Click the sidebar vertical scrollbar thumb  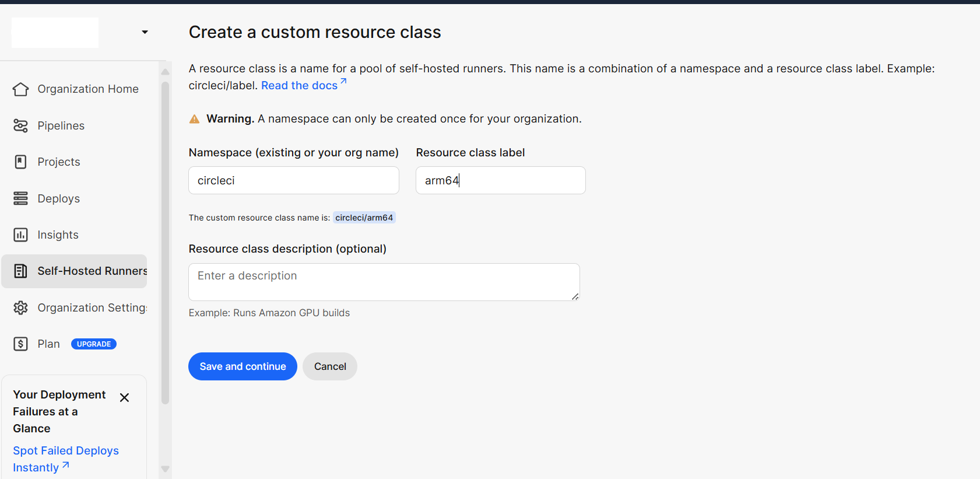coord(165,243)
